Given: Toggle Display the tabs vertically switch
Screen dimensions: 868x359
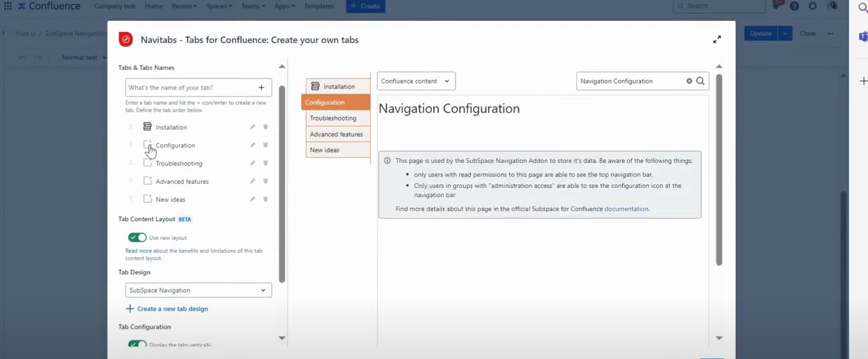Looking at the screenshot, I should pyautogui.click(x=138, y=344).
